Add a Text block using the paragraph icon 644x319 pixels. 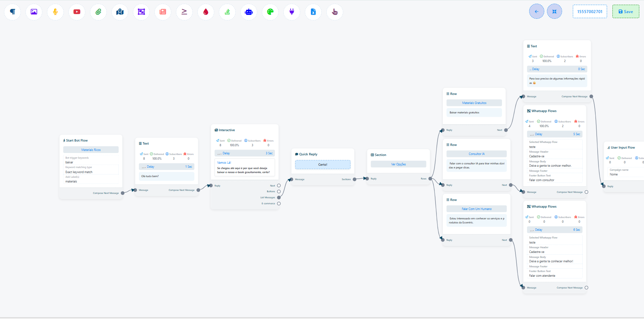pos(12,12)
